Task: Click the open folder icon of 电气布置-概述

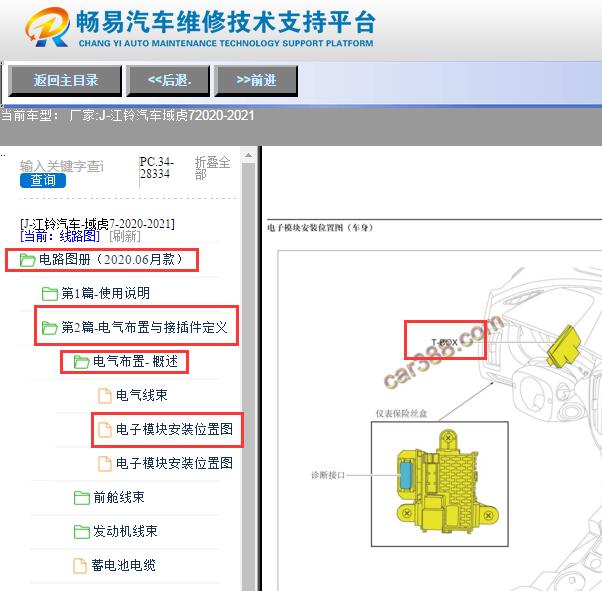Action: pyautogui.click(x=81, y=362)
